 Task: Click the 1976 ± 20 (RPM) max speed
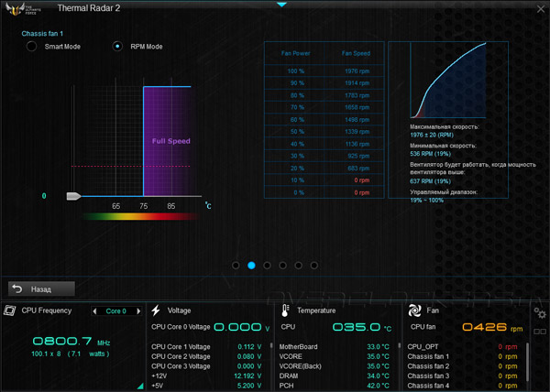click(x=432, y=135)
